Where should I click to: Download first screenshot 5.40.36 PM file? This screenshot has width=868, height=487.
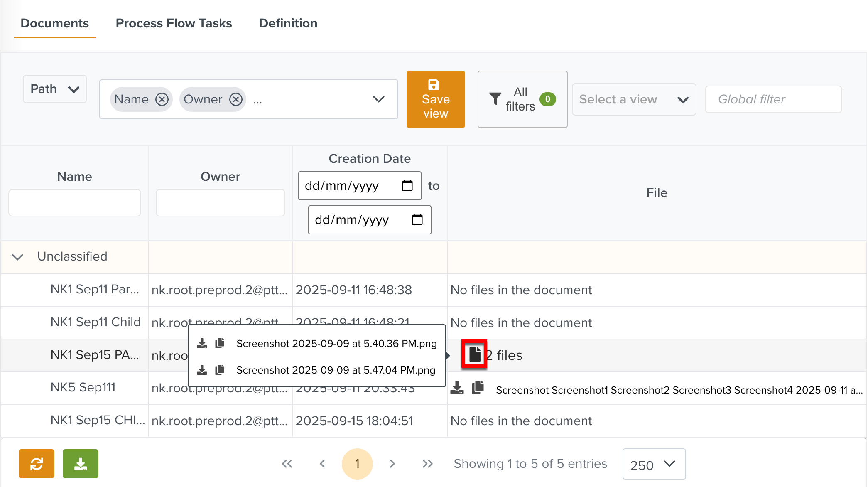(202, 343)
